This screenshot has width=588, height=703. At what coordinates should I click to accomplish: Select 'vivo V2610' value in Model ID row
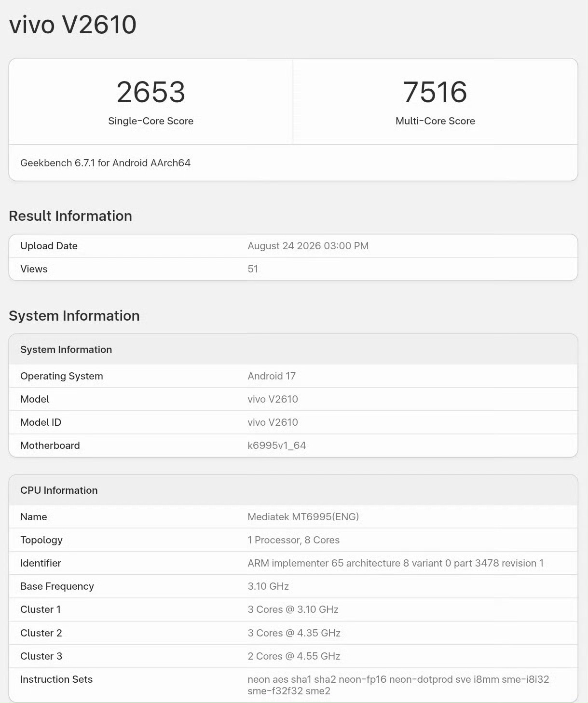click(x=273, y=422)
